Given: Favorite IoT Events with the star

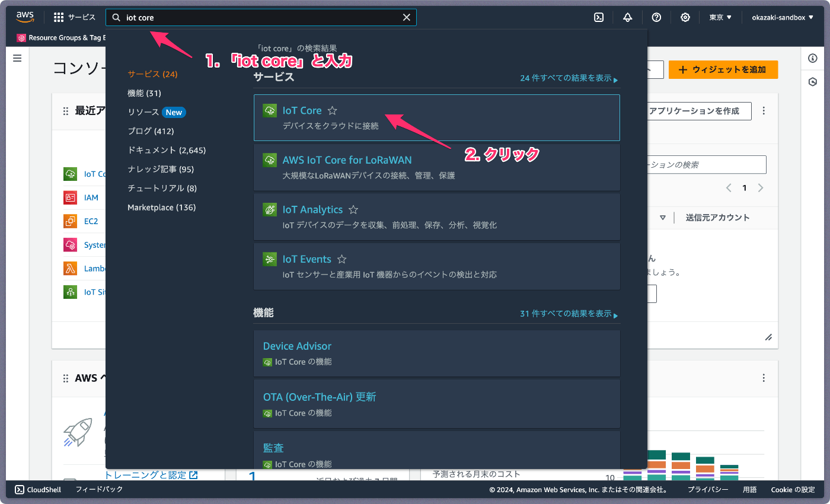Looking at the screenshot, I should click(x=341, y=259).
